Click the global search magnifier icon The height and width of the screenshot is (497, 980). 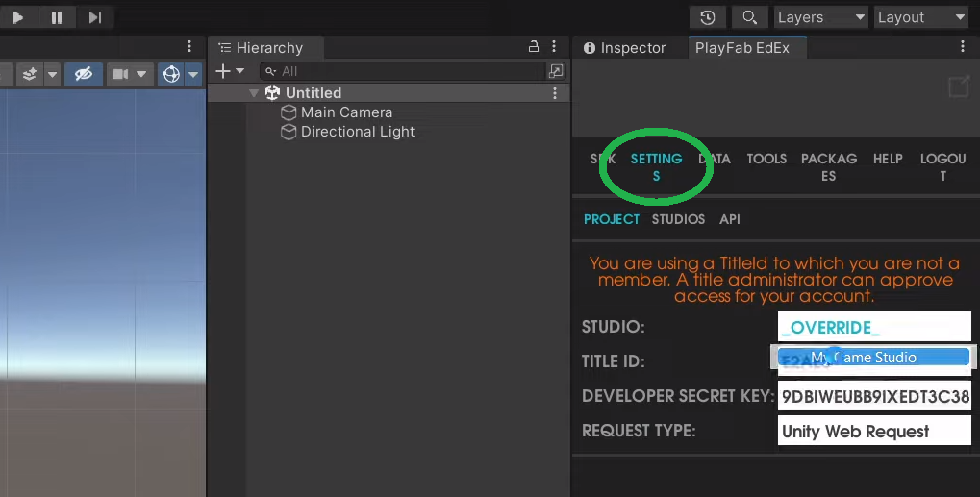click(x=748, y=17)
